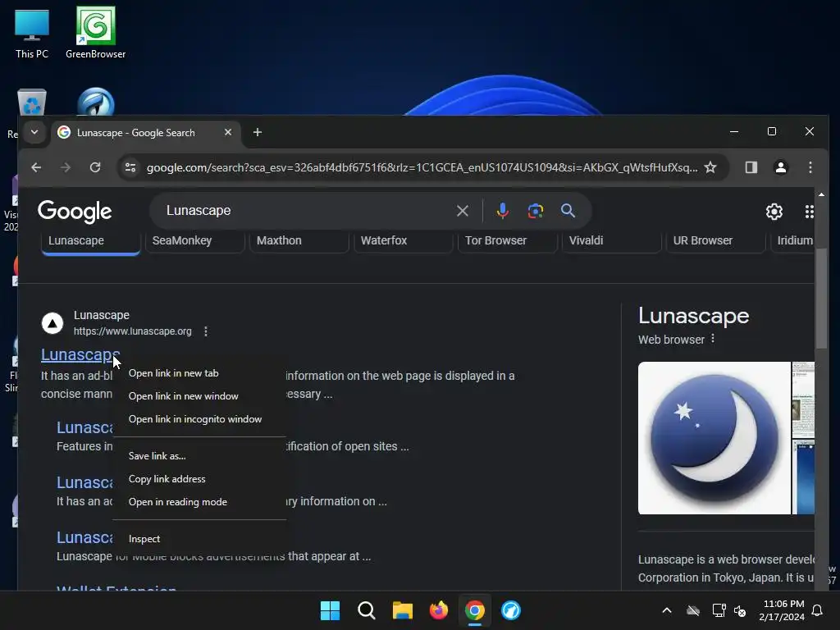
Task: Open the GreenBrowser desktop shortcut
Action: (95, 33)
